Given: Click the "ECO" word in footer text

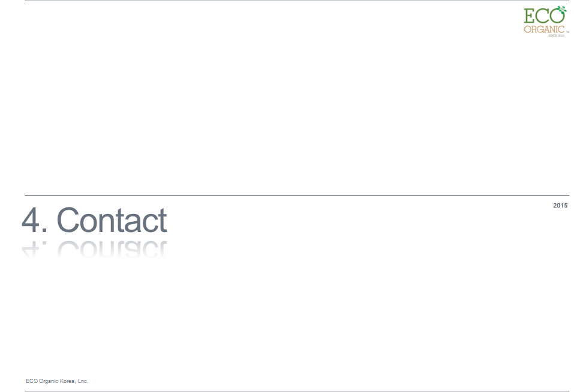Looking at the screenshot, I should 31,381.
